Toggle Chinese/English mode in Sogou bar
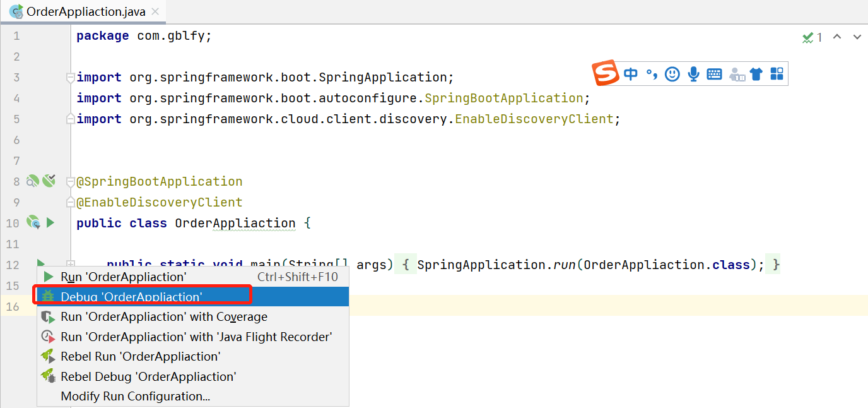Image resolution: width=868 pixels, height=408 pixels. point(630,75)
